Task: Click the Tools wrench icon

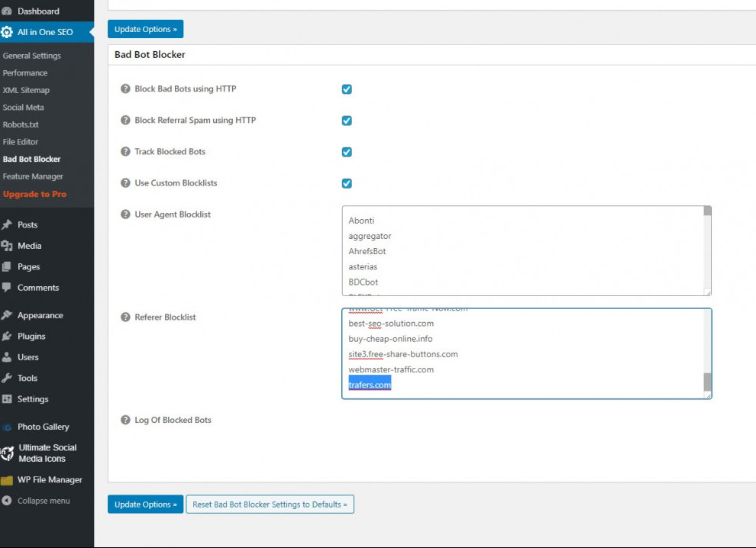Action: coord(7,378)
